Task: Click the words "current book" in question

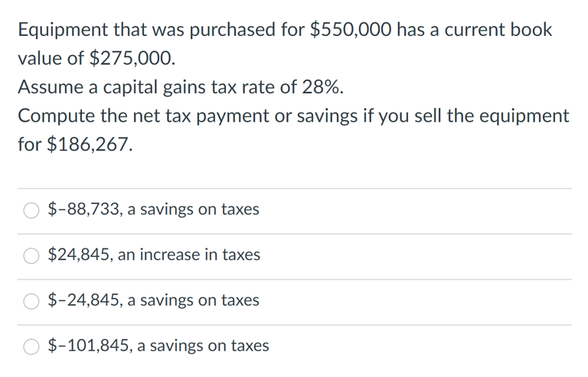Action: (498, 30)
